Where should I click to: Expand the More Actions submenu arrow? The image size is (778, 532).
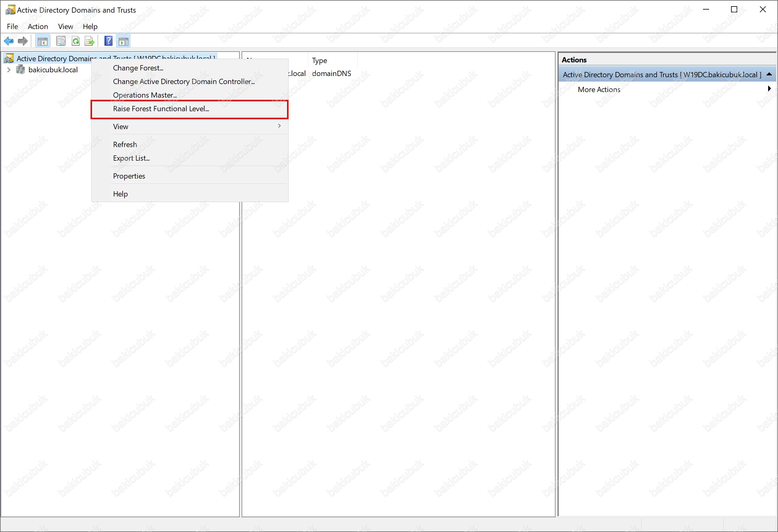pyautogui.click(x=769, y=89)
